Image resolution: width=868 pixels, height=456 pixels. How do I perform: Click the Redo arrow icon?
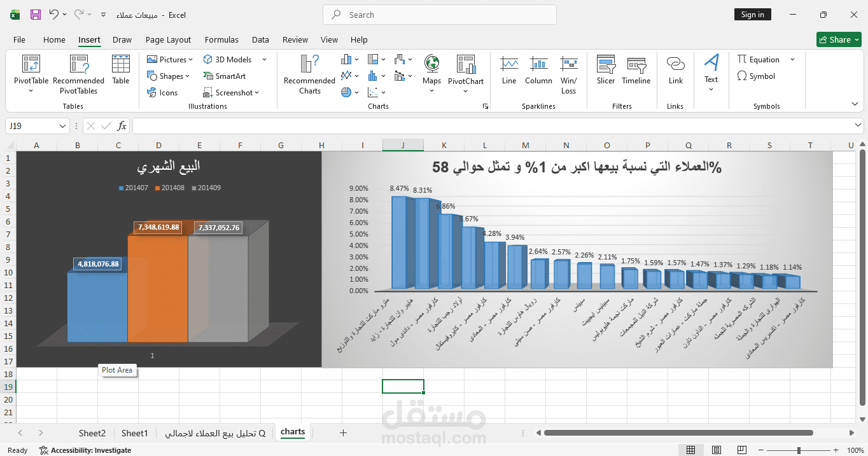79,14
